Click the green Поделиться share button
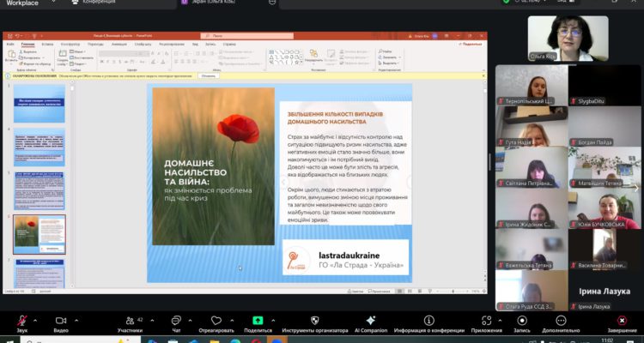644x343 pixels. click(x=258, y=321)
